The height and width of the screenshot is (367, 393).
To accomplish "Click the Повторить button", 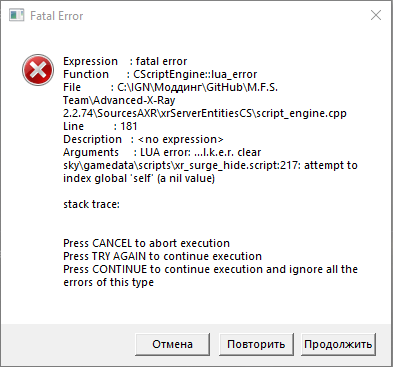I will (x=256, y=344).
